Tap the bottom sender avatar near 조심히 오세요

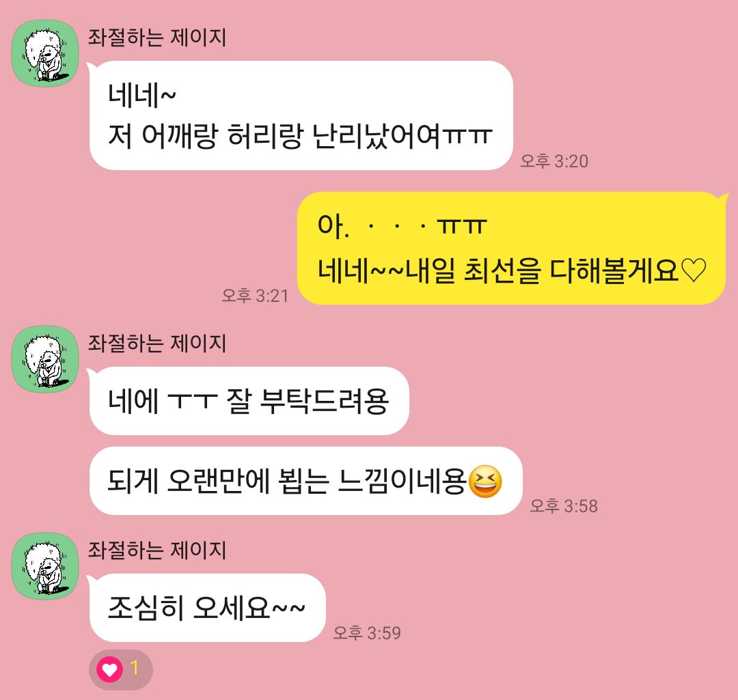pos(45,566)
